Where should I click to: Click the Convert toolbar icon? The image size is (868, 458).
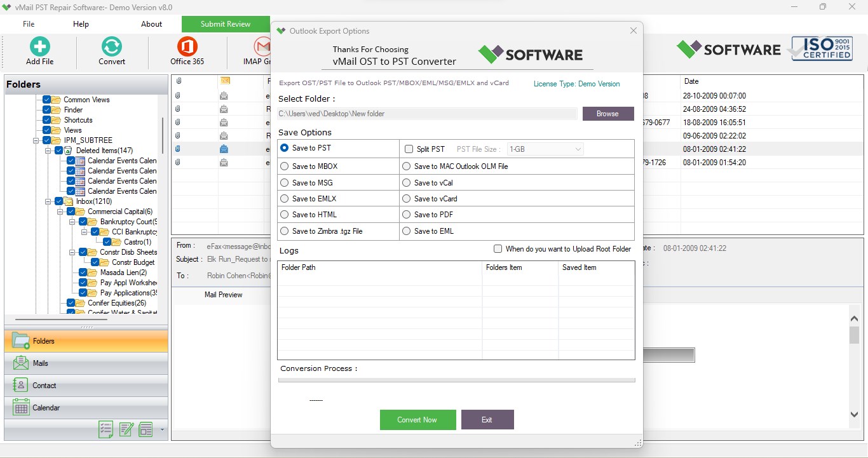112,46
